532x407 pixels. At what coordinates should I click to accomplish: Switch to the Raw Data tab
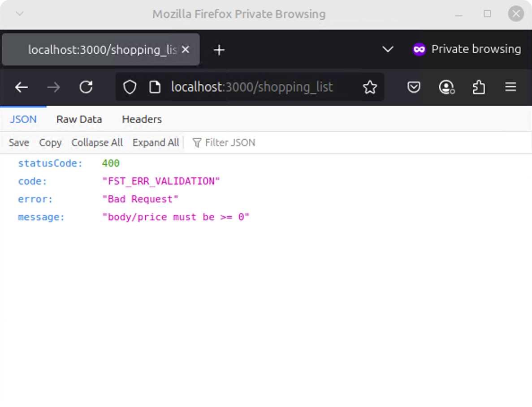79,120
